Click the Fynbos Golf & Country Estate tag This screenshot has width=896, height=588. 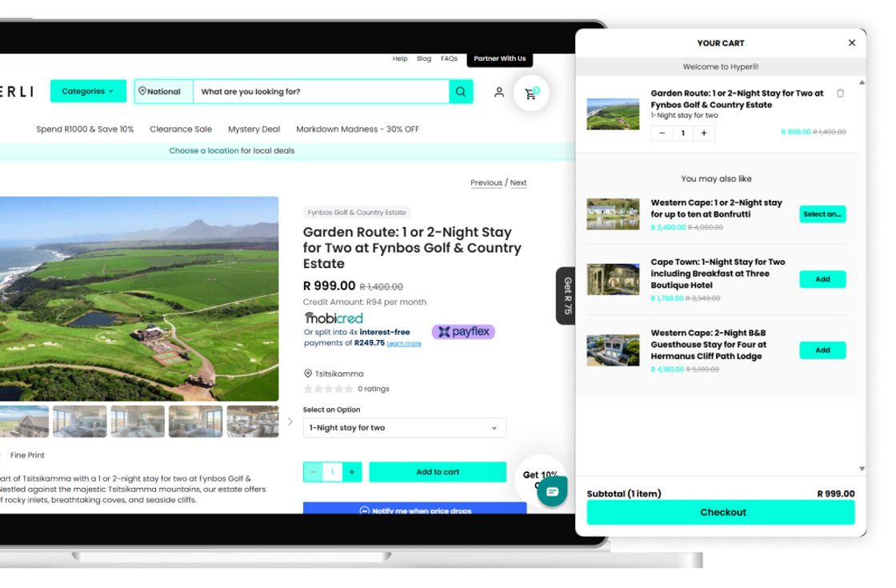(357, 213)
